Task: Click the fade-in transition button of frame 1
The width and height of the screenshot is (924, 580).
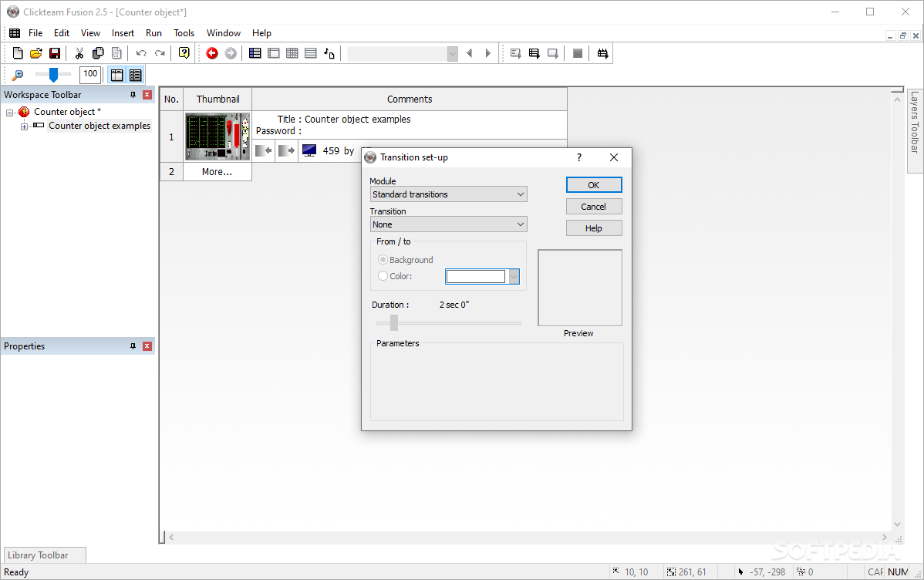Action: tap(264, 151)
